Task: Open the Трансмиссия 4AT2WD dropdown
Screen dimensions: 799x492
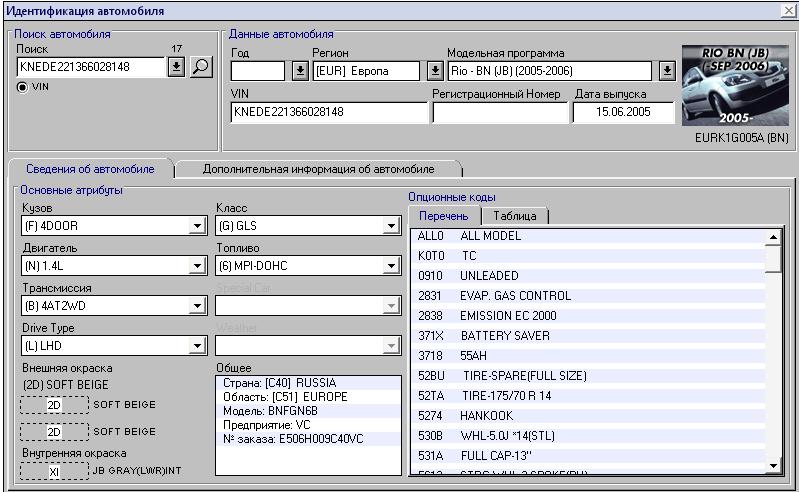Action: 198,306
